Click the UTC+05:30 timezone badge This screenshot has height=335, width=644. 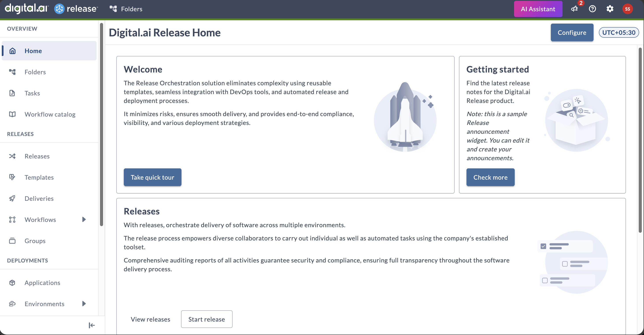pos(619,32)
